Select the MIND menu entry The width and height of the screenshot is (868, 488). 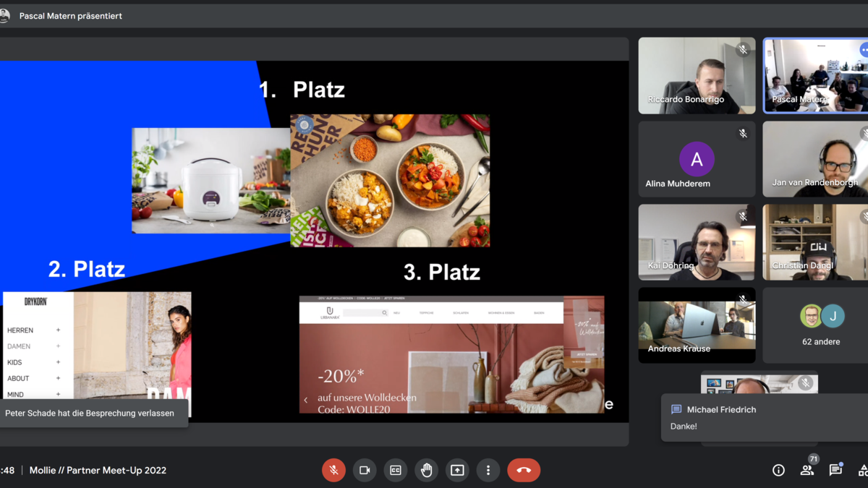(x=15, y=394)
